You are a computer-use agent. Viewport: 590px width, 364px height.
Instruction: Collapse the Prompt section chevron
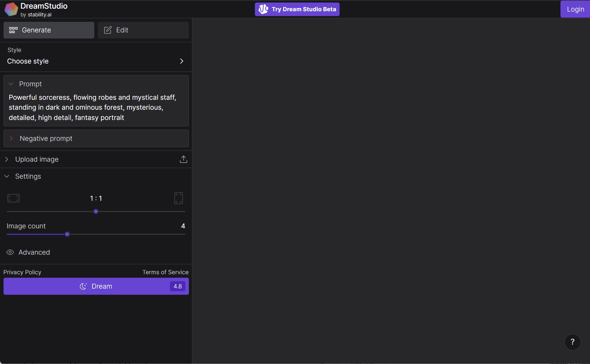pos(11,84)
